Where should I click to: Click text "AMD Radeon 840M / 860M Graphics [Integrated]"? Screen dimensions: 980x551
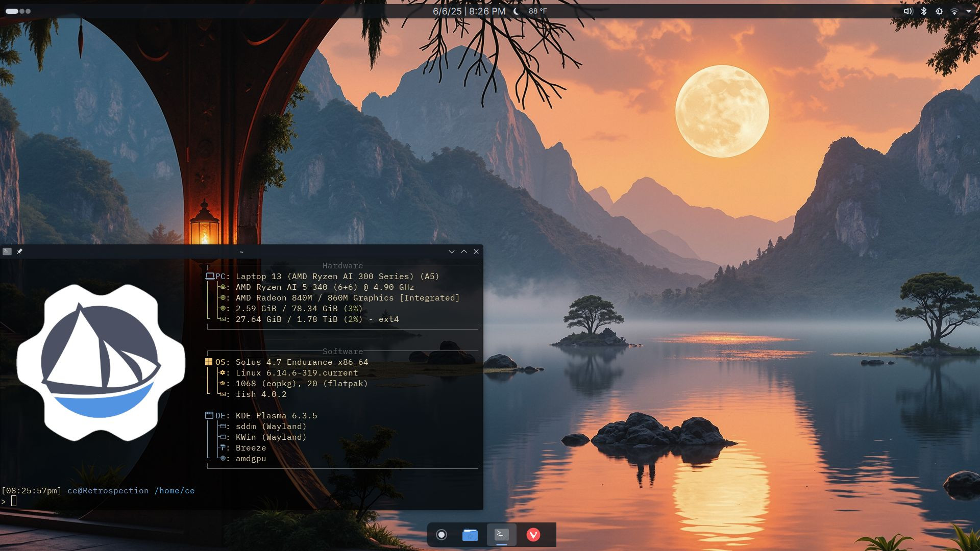coord(348,298)
